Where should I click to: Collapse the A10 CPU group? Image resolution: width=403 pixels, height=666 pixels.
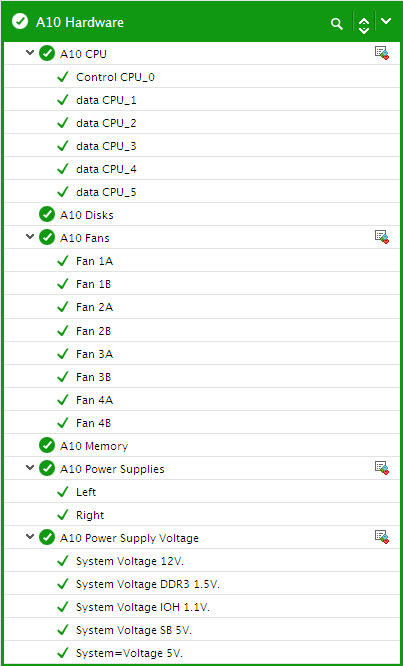29,53
